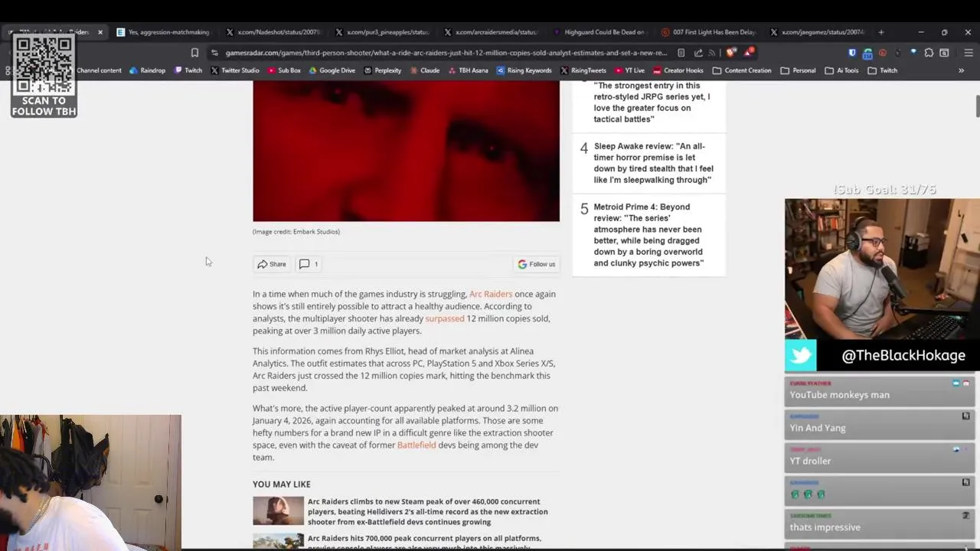Open 'Arc Raiders hits 700,000 peak concurrent' article
The width and height of the screenshot is (980, 551).
coord(424,542)
